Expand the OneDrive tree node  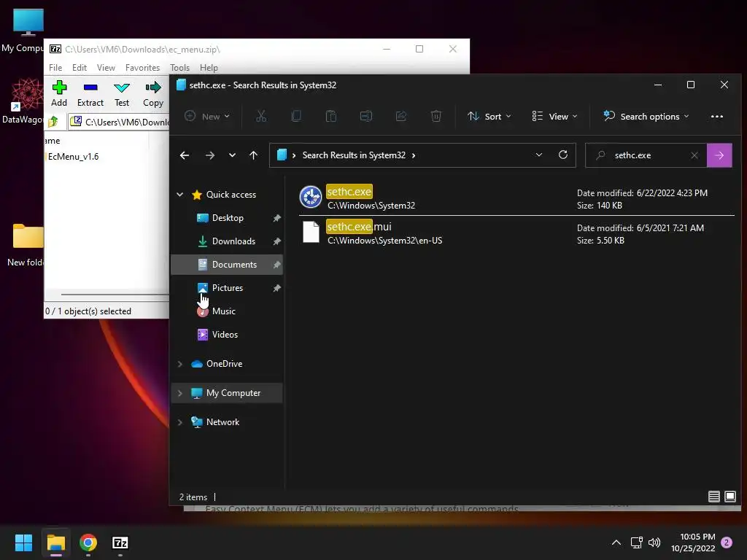coord(180,364)
